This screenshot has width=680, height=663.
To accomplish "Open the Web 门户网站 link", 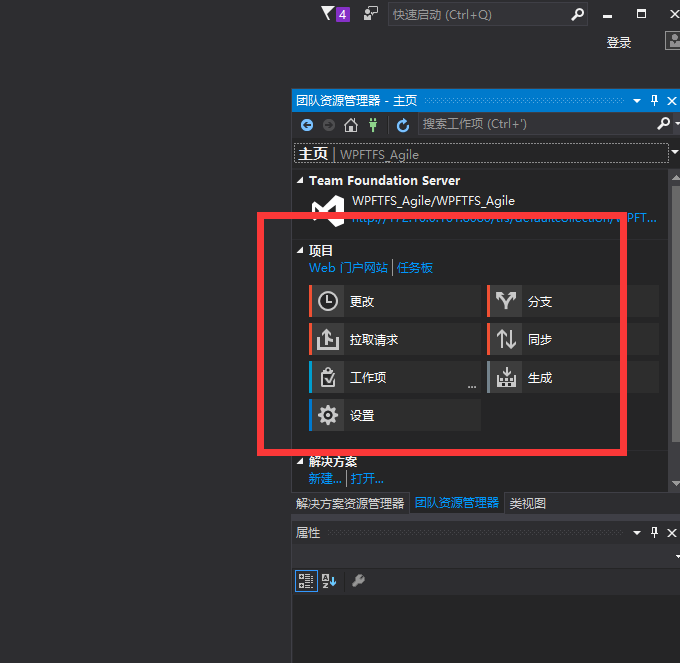I will tap(348, 268).
